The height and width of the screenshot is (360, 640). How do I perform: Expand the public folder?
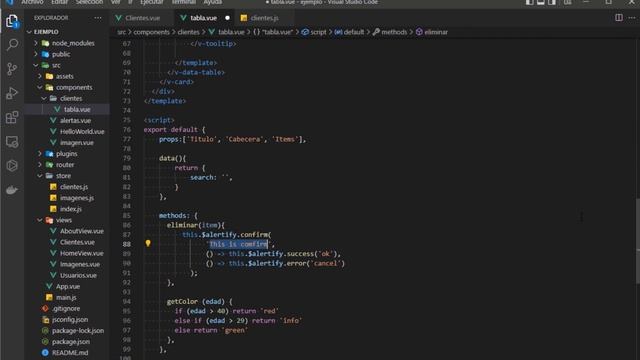coord(60,54)
